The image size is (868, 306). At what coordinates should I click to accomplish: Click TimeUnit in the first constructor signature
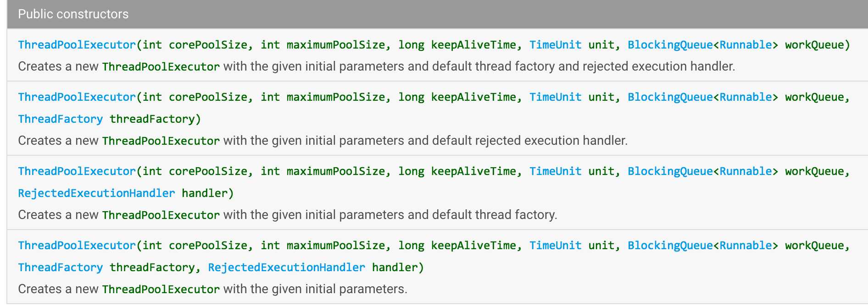click(555, 45)
